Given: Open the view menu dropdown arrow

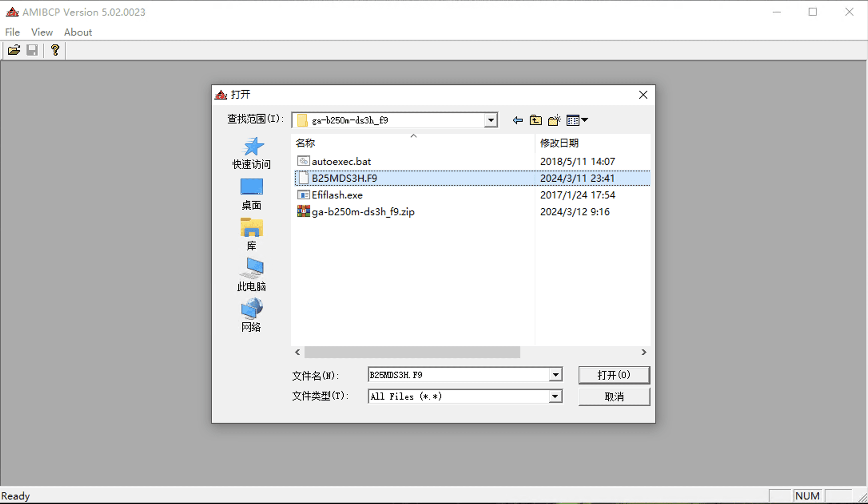Looking at the screenshot, I should (585, 120).
